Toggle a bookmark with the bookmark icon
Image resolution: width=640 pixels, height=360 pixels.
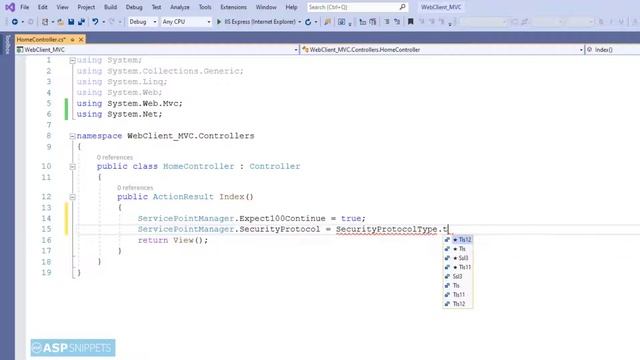click(411, 22)
